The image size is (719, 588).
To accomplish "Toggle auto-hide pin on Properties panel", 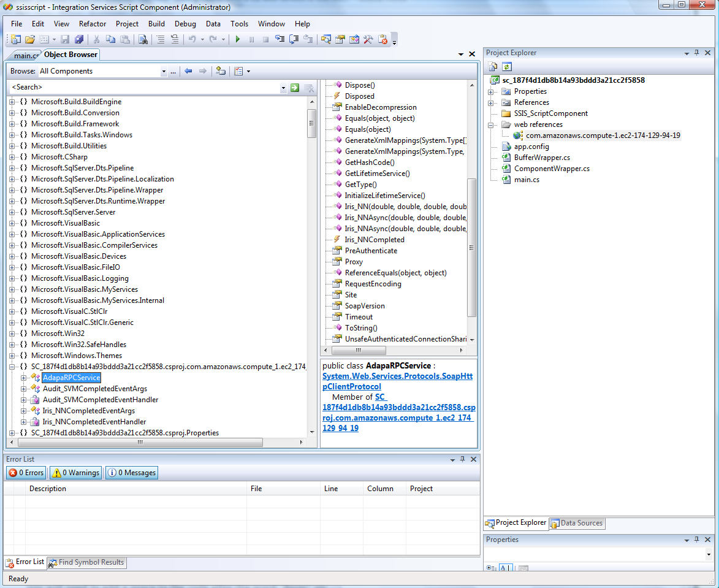I will (696, 540).
